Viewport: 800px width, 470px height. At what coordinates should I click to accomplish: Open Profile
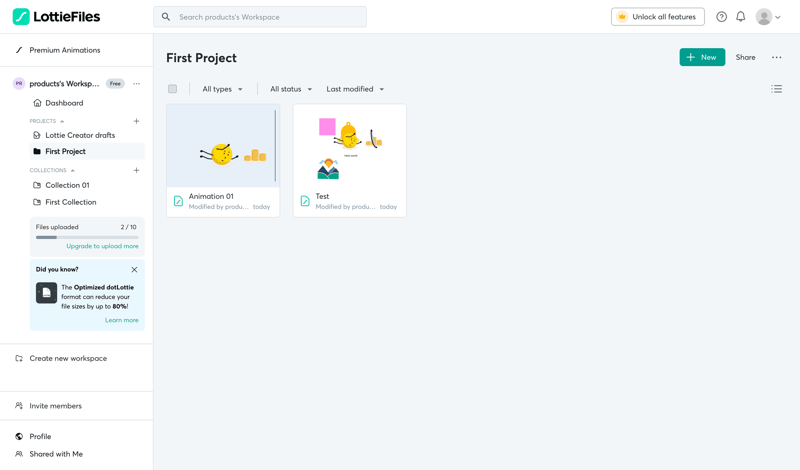40,436
